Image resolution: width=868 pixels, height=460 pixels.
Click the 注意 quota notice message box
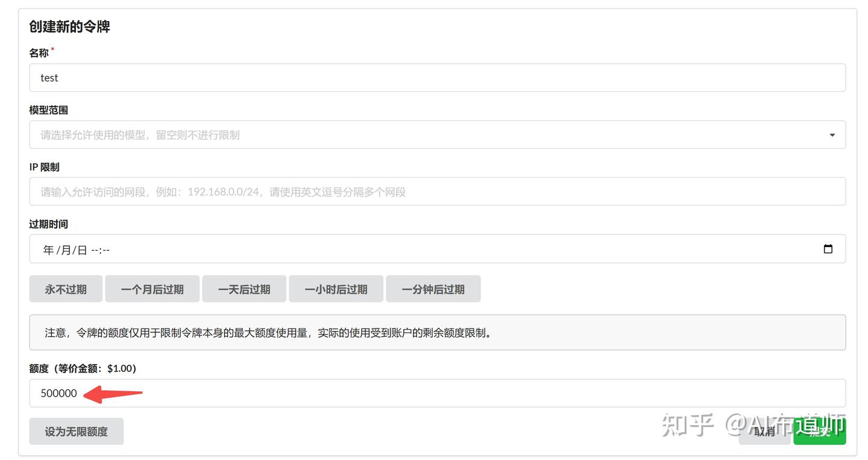437,332
